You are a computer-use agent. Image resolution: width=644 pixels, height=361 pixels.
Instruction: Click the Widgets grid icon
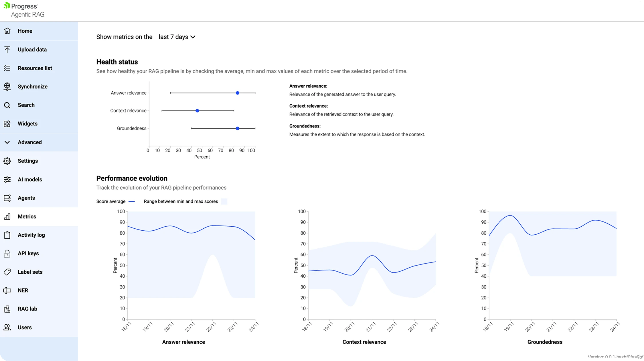(x=7, y=124)
